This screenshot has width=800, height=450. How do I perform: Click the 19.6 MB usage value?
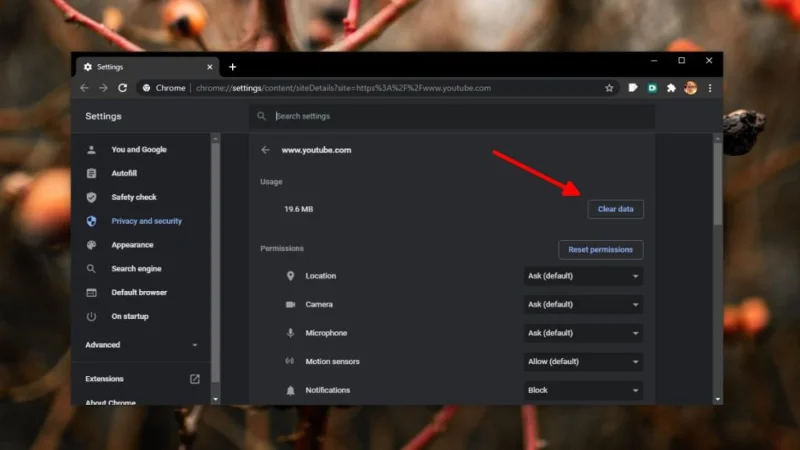298,209
